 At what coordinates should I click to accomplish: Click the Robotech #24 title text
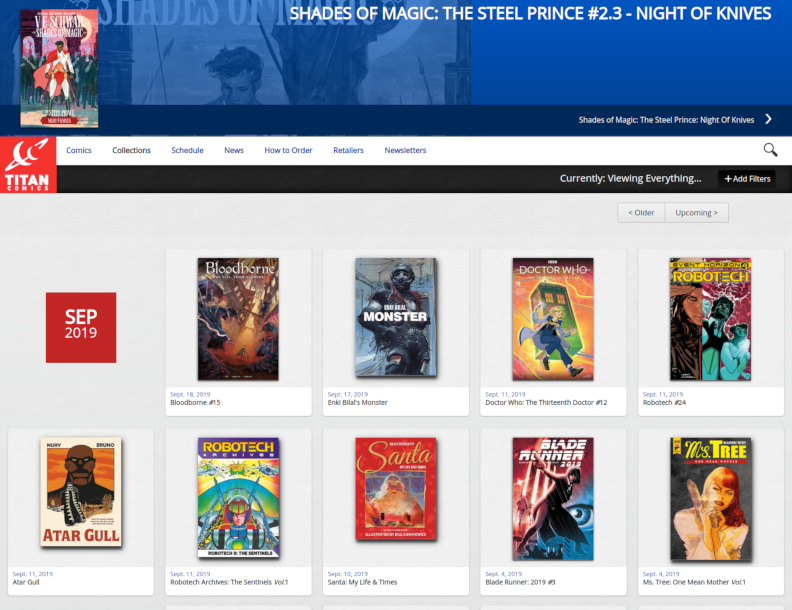664,402
